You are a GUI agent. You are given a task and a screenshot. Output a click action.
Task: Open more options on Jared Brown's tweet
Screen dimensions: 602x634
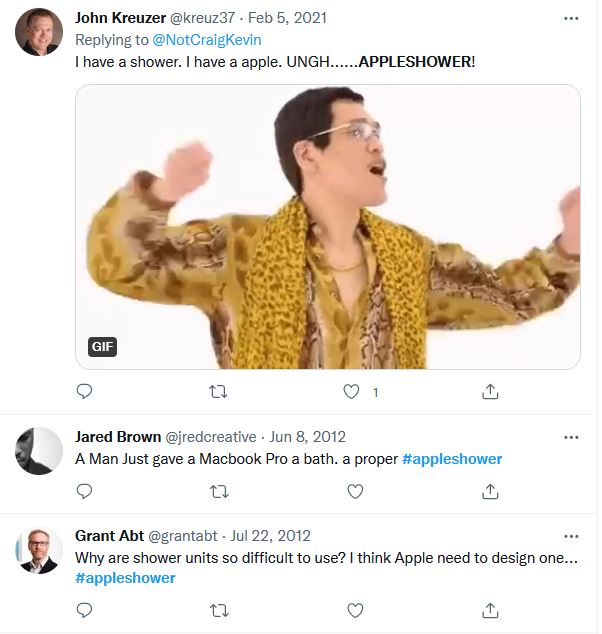coord(571,437)
